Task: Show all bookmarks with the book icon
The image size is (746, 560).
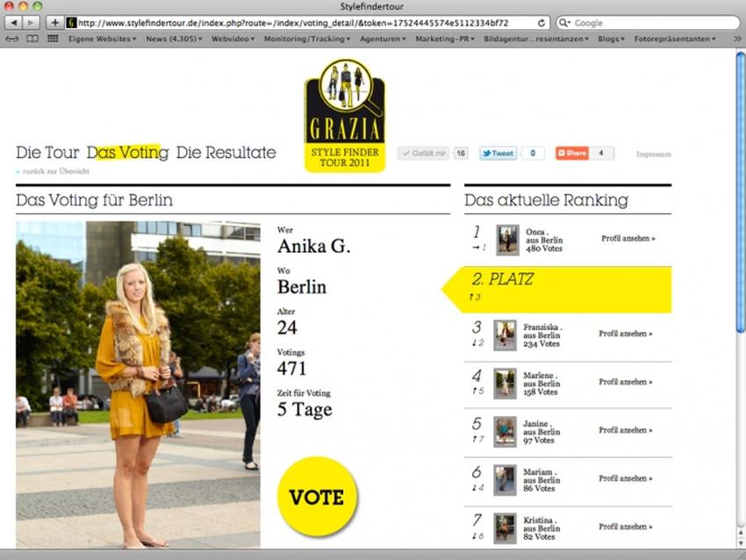Action: point(32,39)
